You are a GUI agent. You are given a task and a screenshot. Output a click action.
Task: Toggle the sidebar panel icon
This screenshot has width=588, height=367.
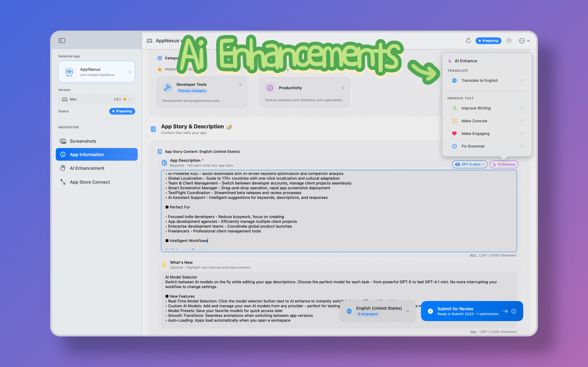pyautogui.click(x=62, y=41)
